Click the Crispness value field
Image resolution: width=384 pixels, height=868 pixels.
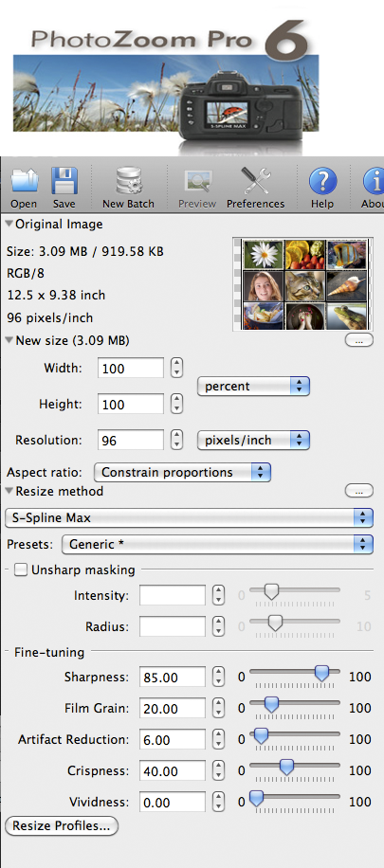(x=173, y=770)
